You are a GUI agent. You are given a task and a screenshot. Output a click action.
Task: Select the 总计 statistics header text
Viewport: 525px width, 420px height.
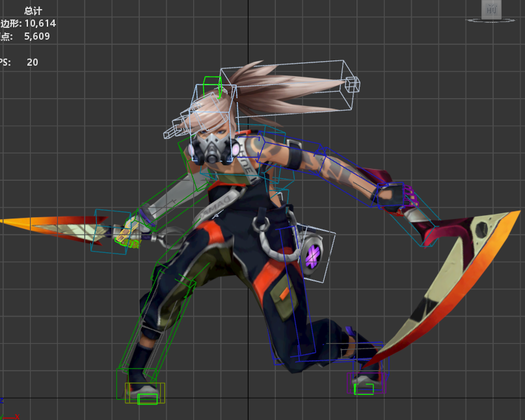33,11
